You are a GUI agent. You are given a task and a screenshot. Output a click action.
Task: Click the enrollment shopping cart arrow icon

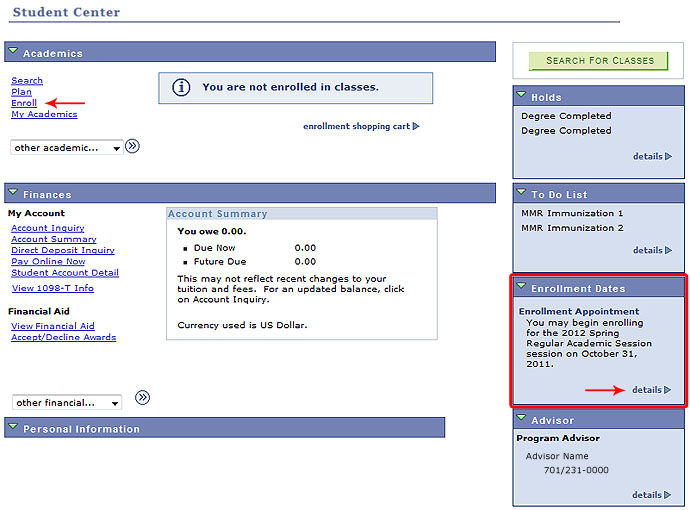point(416,127)
